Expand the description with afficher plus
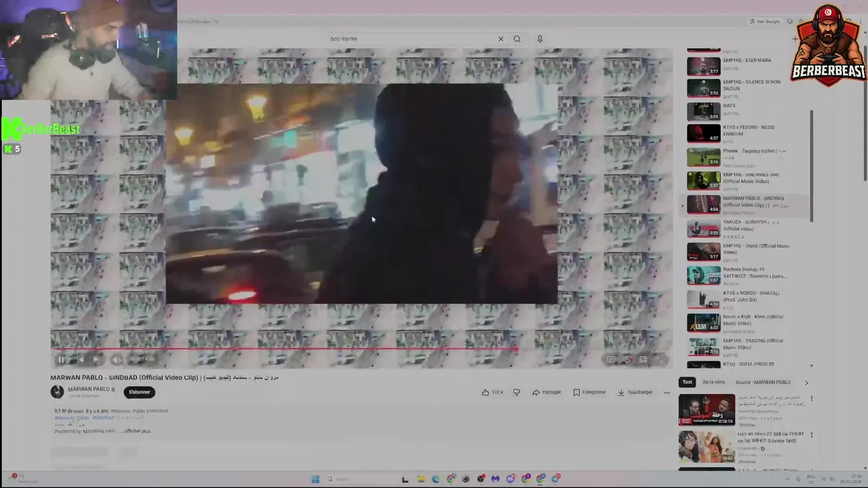 pos(136,431)
